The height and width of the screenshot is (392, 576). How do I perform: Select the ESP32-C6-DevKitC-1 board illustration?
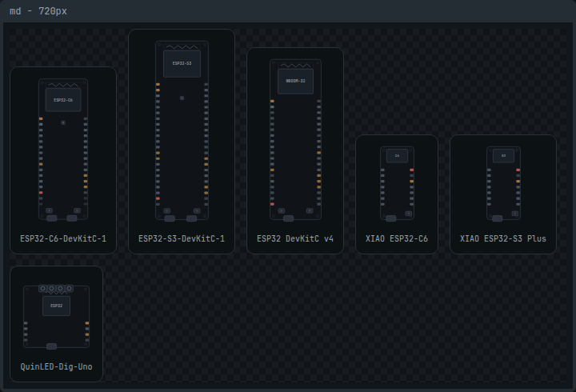click(63, 150)
